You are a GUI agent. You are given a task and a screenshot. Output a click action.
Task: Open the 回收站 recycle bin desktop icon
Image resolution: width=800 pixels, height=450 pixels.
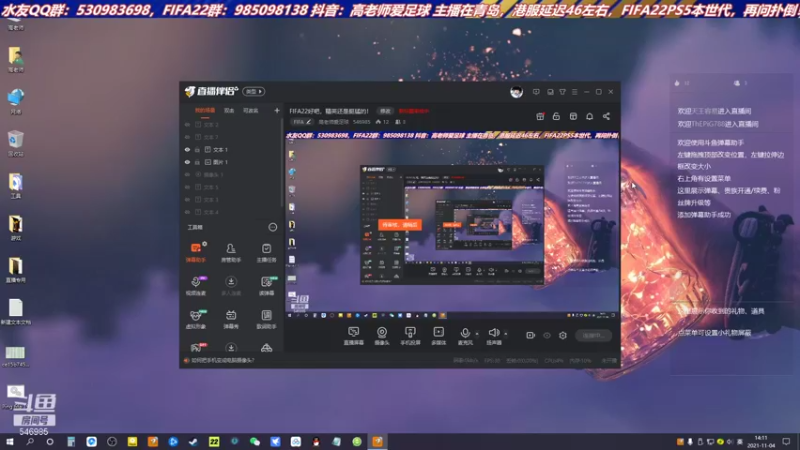tap(15, 143)
